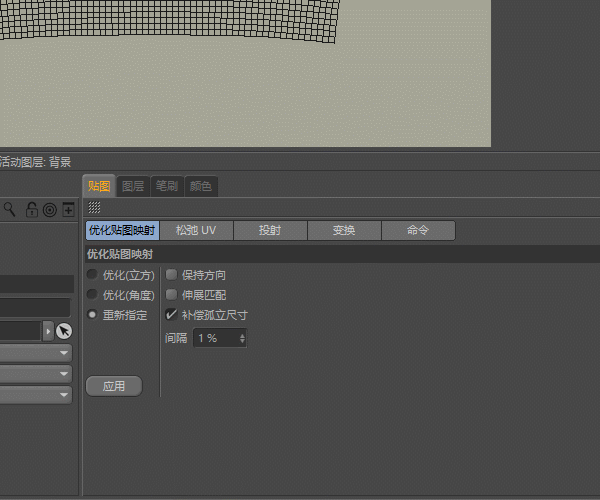Switch to the 图层 tab
Viewport: 600px width, 500px height.
133,186
